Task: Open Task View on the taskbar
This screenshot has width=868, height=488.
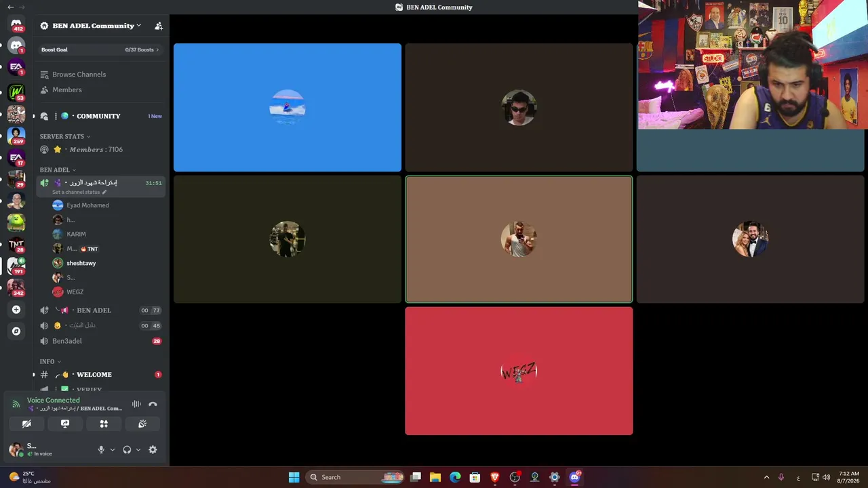Action: tap(416, 477)
